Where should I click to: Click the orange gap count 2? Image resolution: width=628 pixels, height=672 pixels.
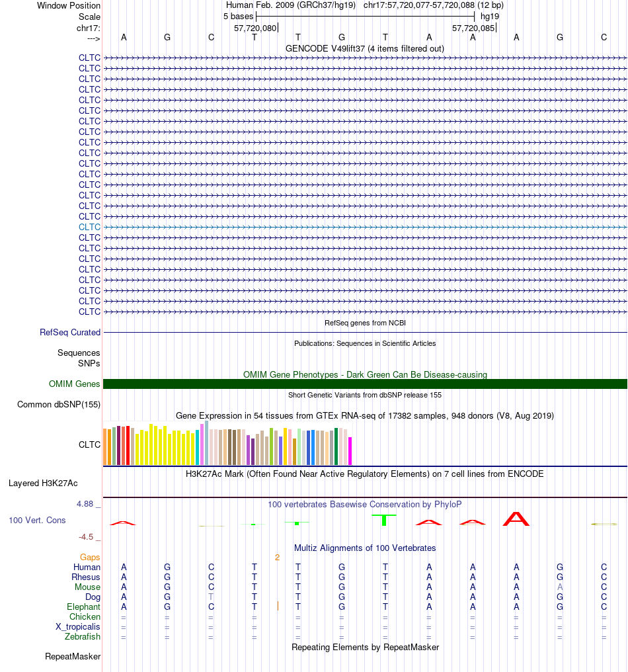click(x=277, y=557)
